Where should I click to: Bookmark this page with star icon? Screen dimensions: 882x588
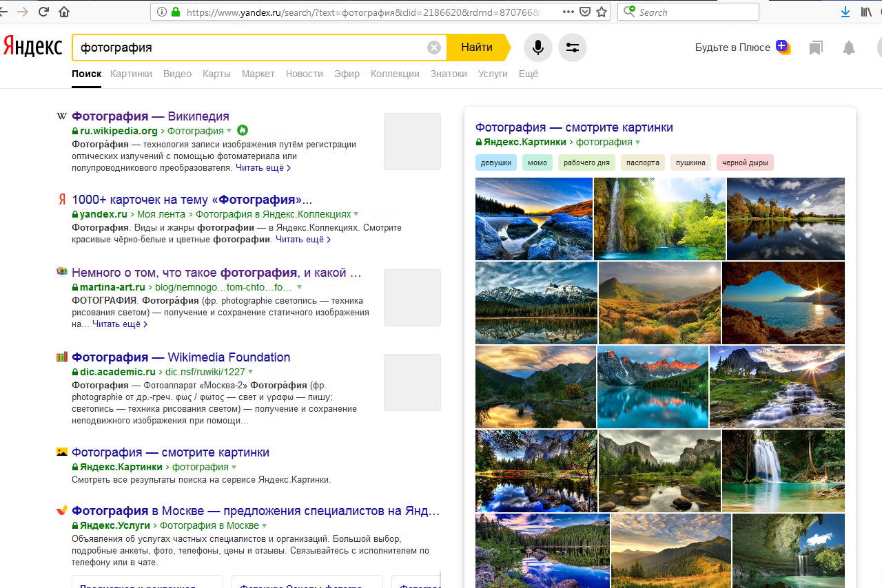602,12
